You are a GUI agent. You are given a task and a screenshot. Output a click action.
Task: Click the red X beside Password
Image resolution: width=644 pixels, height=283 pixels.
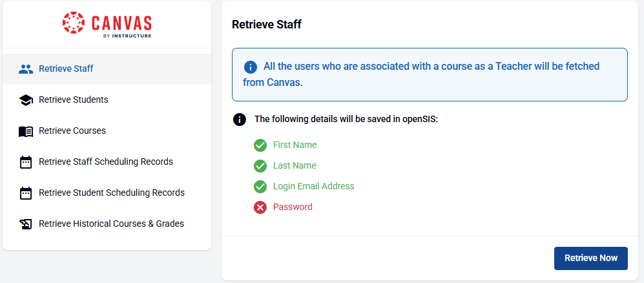coord(260,207)
